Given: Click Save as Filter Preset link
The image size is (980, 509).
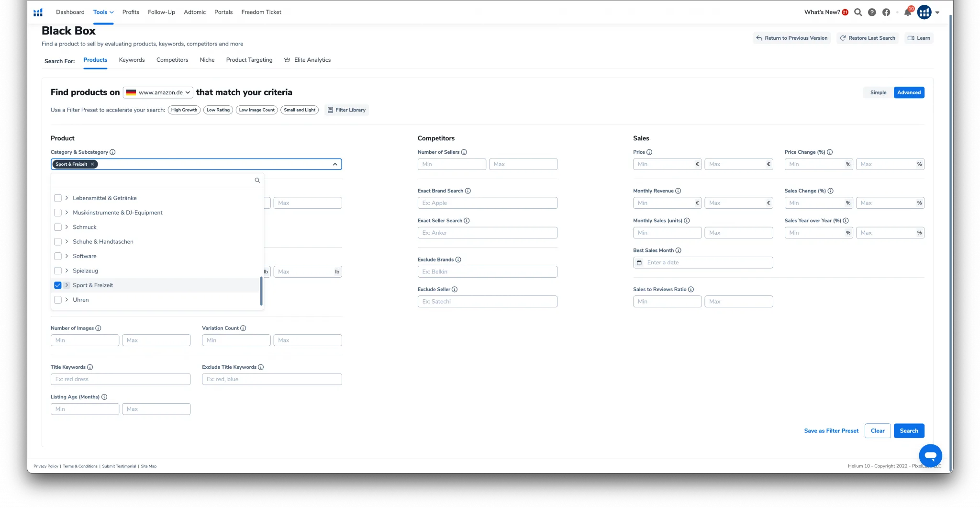Looking at the screenshot, I should coord(831,431).
